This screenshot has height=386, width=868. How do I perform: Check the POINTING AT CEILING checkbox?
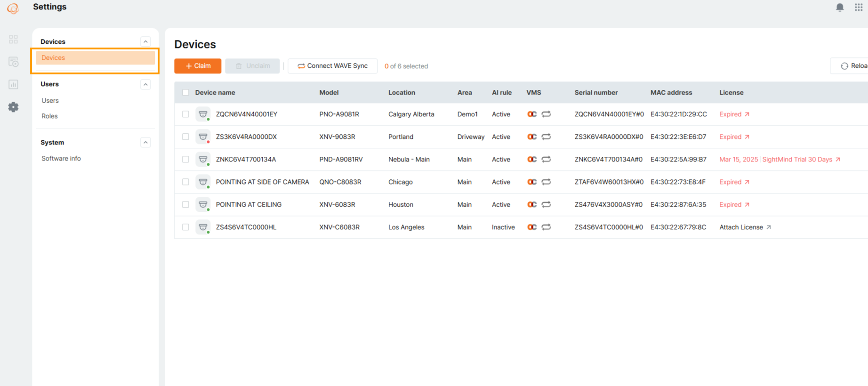185,205
